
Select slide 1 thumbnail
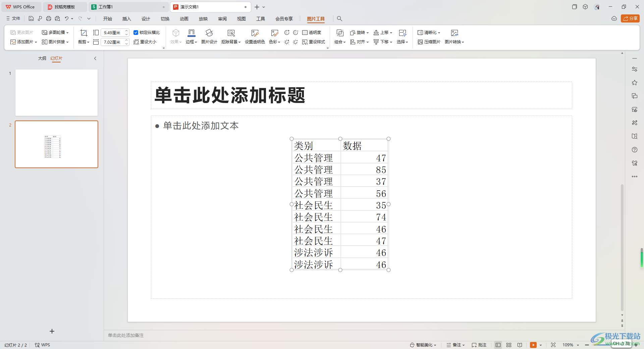(56, 93)
